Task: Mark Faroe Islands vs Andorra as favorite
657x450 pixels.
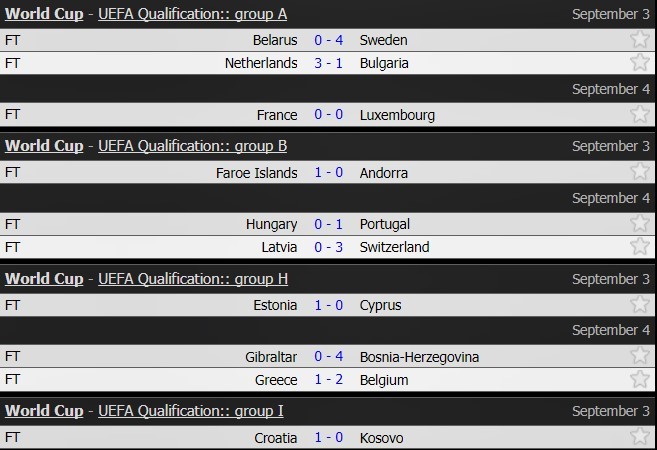Action: [640, 173]
